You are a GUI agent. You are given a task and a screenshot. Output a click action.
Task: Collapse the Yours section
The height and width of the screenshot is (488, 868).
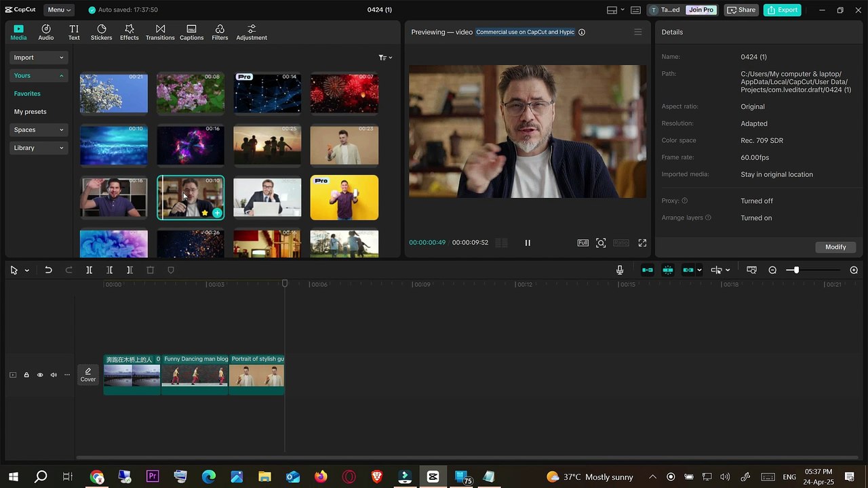pos(39,75)
